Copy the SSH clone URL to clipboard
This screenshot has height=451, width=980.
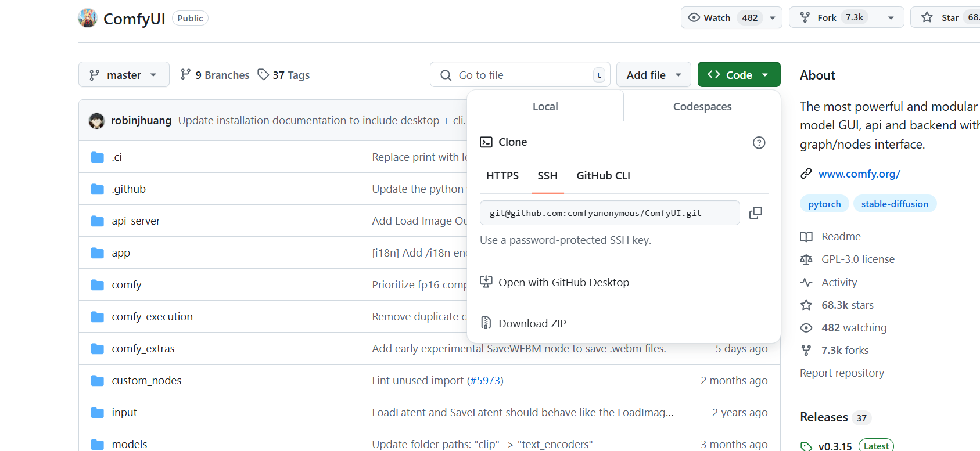[x=755, y=213]
